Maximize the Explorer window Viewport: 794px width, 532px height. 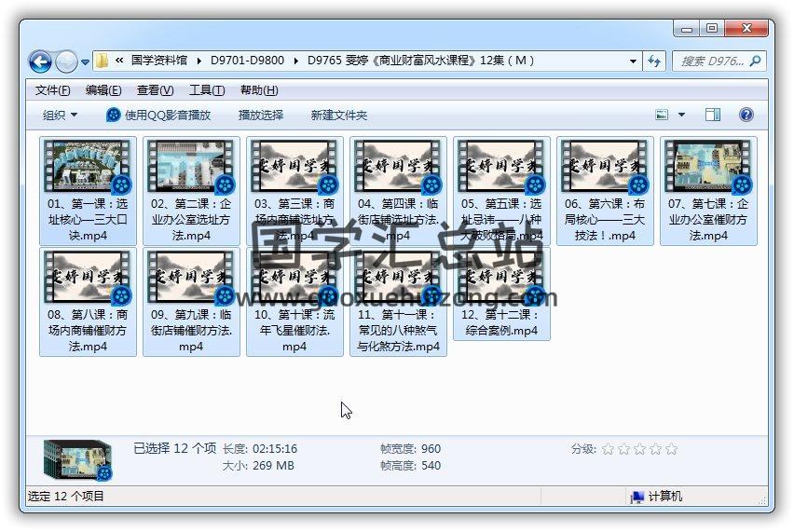pos(711,28)
